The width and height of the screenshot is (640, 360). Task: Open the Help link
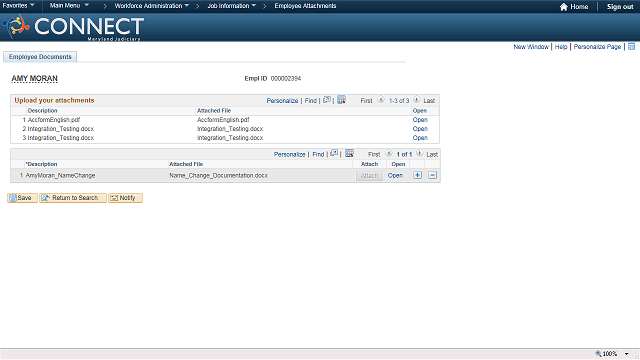(x=561, y=47)
